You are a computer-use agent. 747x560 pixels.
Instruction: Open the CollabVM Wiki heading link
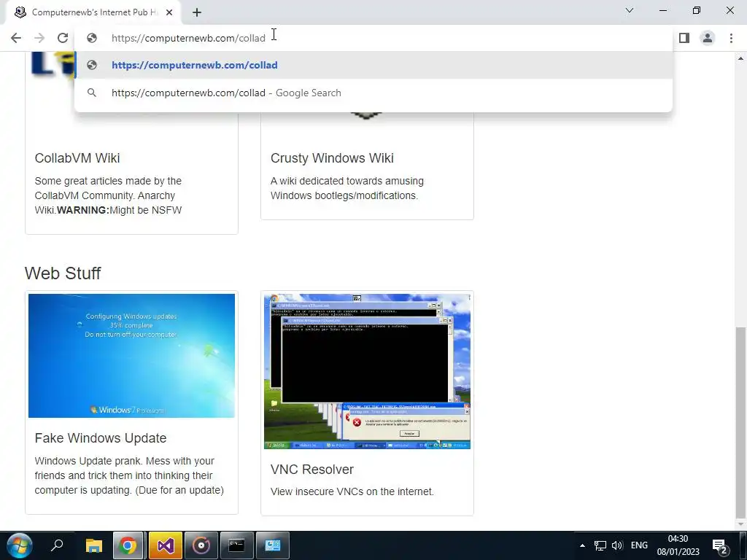(x=77, y=158)
